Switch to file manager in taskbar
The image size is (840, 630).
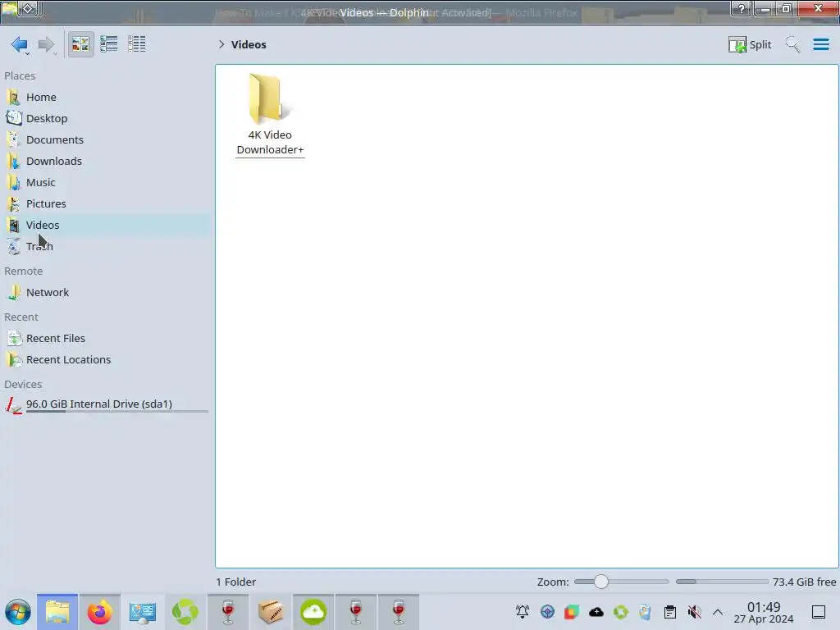(x=57, y=612)
